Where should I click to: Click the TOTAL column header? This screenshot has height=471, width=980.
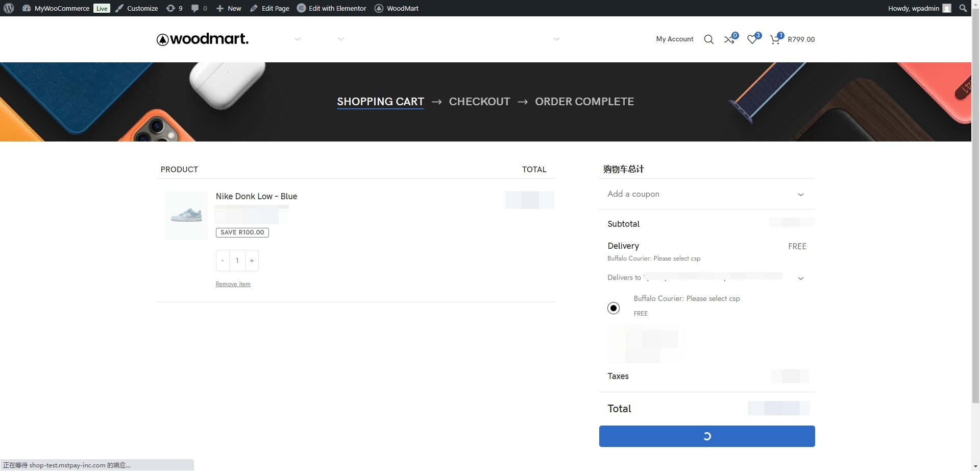(x=534, y=169)
